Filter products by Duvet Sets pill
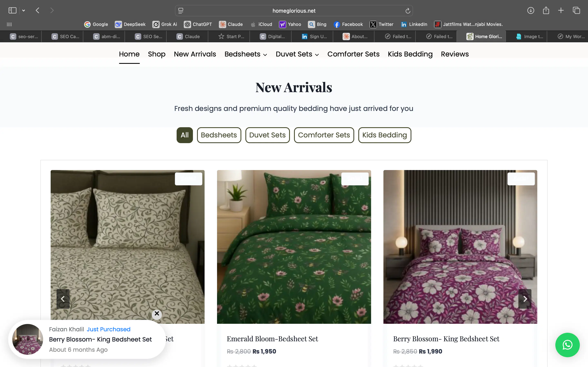 click(x=267, y=135)
